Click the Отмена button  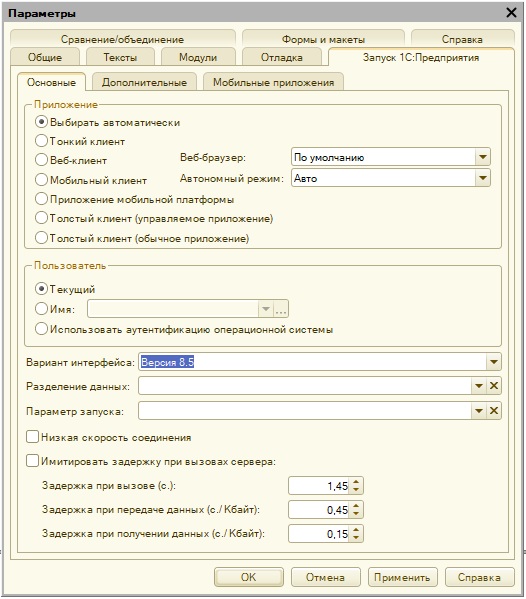(325, 577)
